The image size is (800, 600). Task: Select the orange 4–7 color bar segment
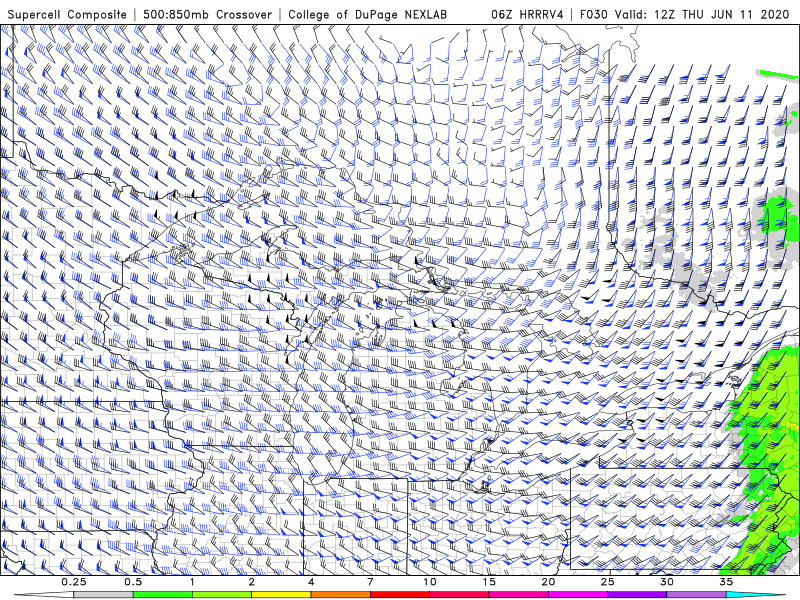click(x=340, y=595)
